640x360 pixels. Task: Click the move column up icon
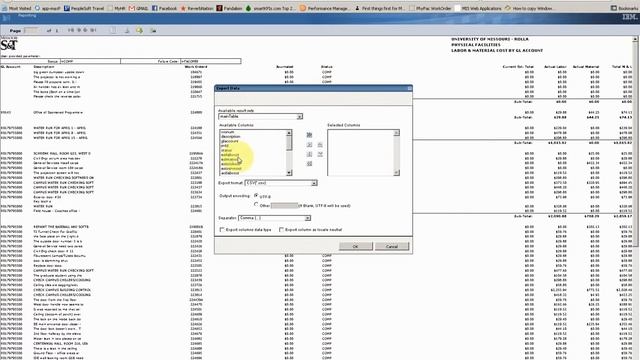pyautogui.click(x=320, y=145)
